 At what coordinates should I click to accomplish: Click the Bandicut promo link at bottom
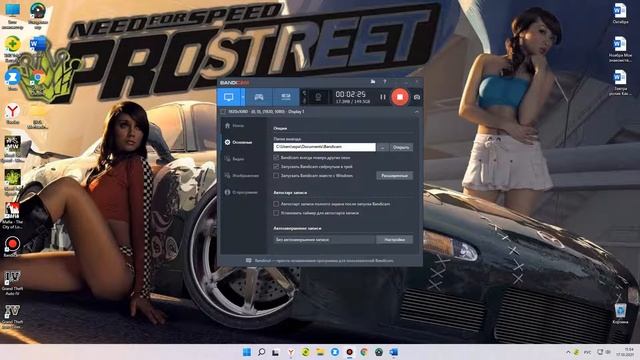coord(320,260)
